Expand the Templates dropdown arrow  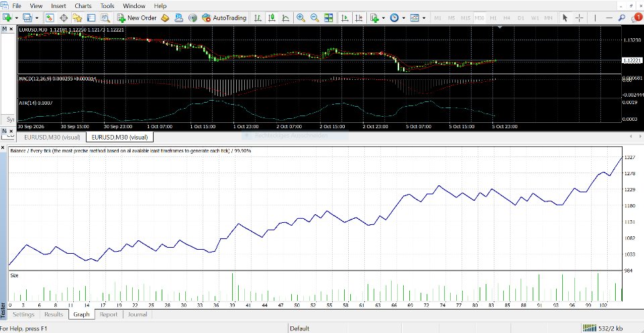(424, 18)
